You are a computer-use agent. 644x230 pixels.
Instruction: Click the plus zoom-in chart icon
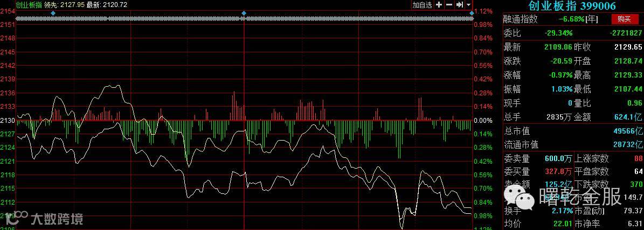[439, 5]
